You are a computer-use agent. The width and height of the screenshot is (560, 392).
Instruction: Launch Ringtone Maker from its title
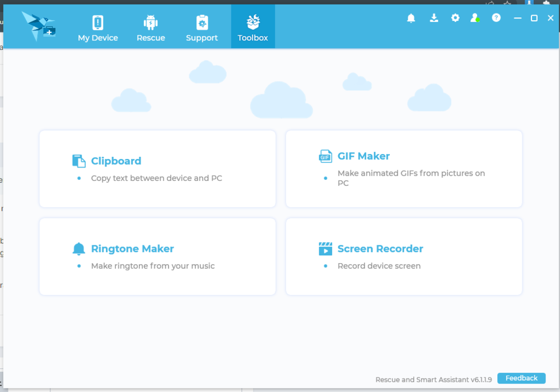click(132, 249)
